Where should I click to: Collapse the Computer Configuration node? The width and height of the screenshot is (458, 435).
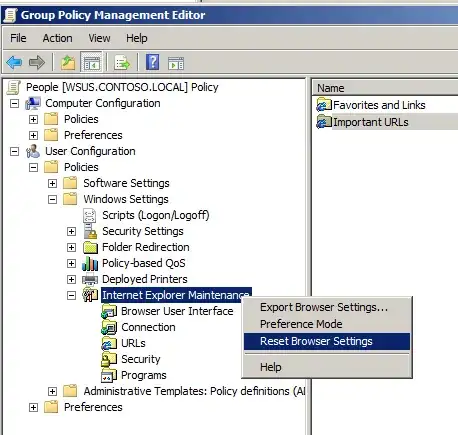point(14,103)
